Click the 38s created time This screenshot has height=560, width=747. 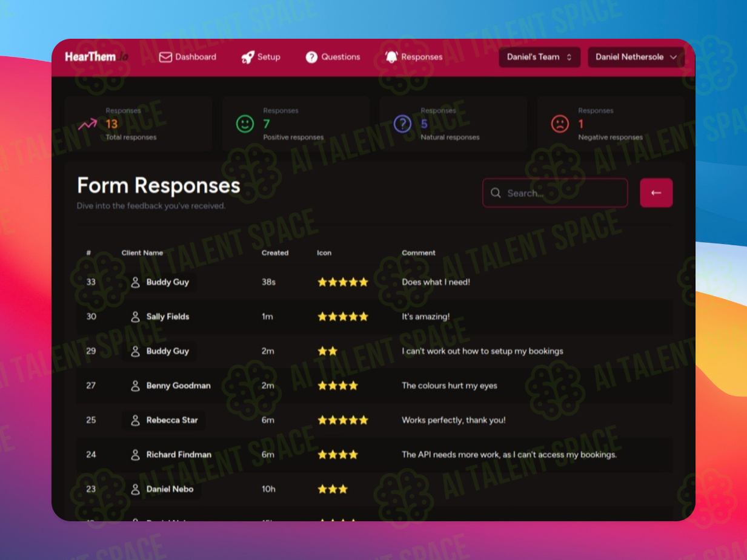pyautogui.click(x=269, y=282)
